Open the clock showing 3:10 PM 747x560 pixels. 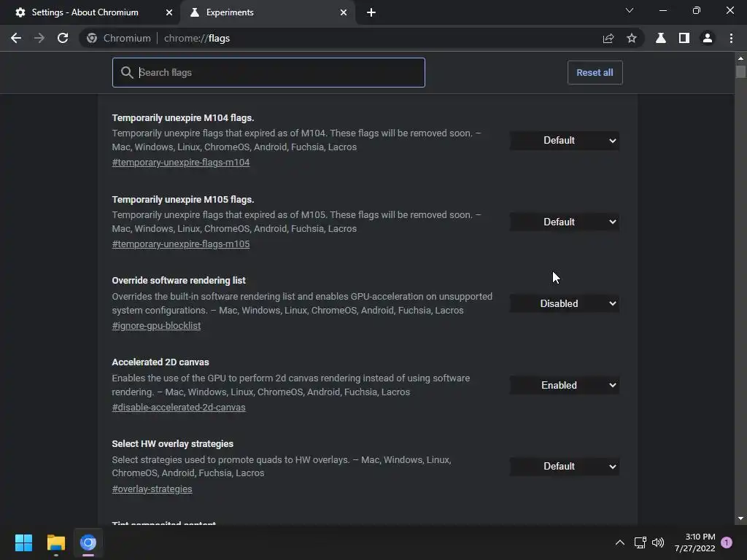pos(694,542)
